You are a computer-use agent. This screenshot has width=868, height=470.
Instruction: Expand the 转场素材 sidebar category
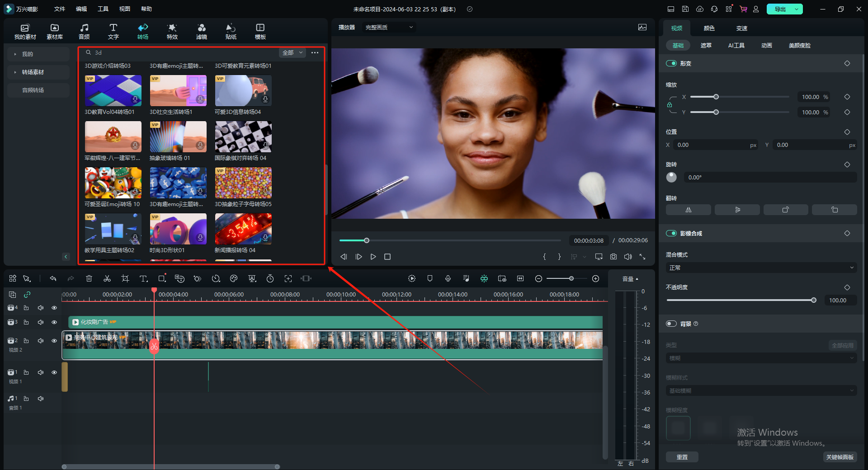pos(33,72)
